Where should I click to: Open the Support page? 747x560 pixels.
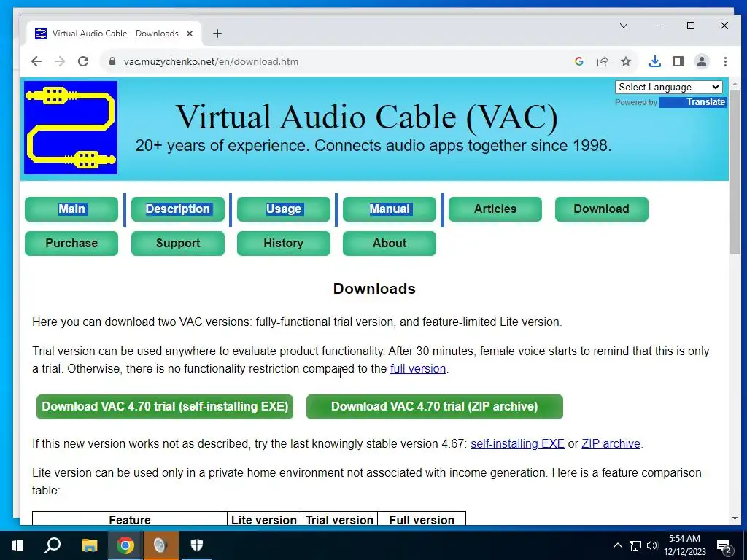[x=178, y=244]
